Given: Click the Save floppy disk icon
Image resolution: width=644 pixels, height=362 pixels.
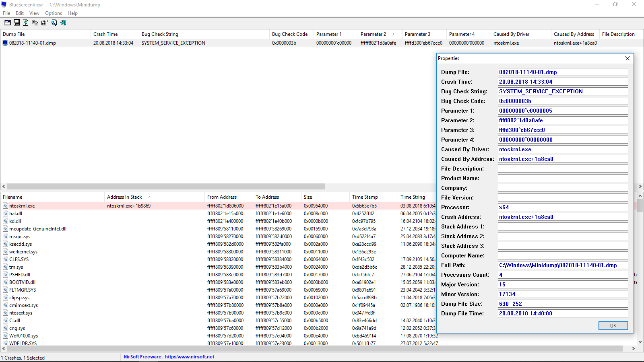Looking at the screenshot, I should pos(17,23).
